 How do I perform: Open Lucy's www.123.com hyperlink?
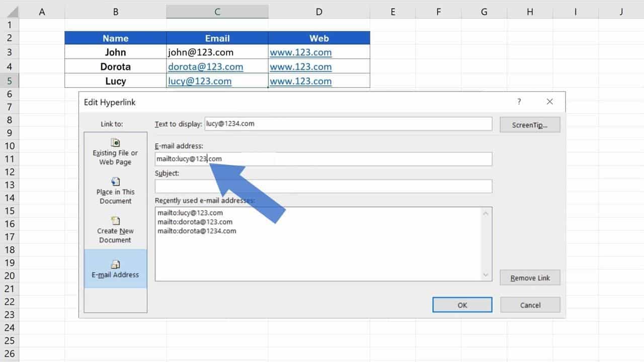pos(300,81)
